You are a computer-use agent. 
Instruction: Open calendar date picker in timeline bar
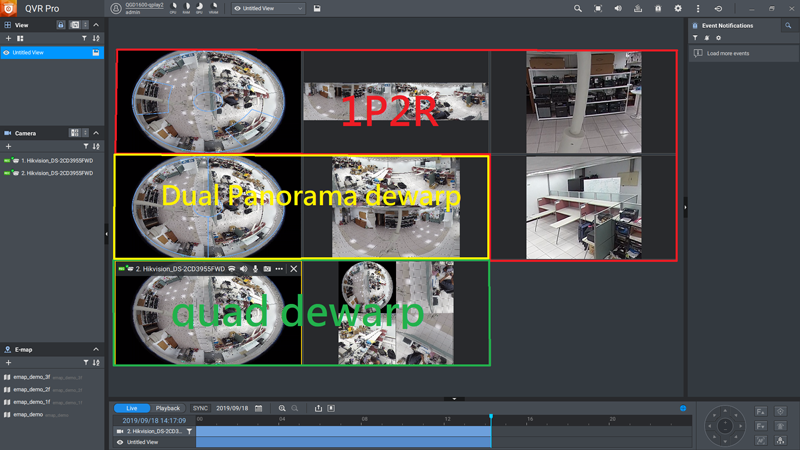pyautogui.click(x=259, y=408)
